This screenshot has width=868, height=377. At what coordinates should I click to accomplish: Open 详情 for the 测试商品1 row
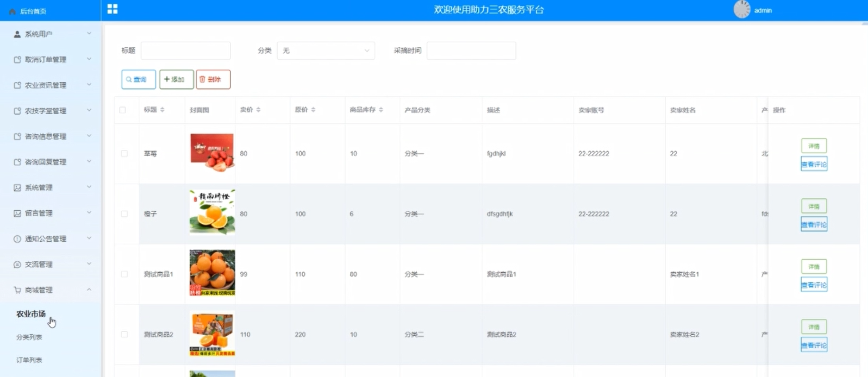coord(814,267)
